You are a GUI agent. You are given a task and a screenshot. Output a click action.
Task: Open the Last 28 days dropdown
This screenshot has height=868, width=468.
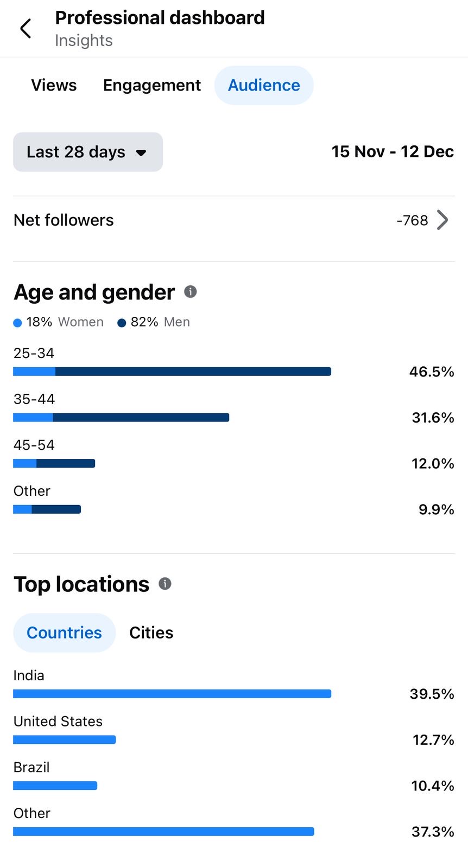[x=88, y=152]
